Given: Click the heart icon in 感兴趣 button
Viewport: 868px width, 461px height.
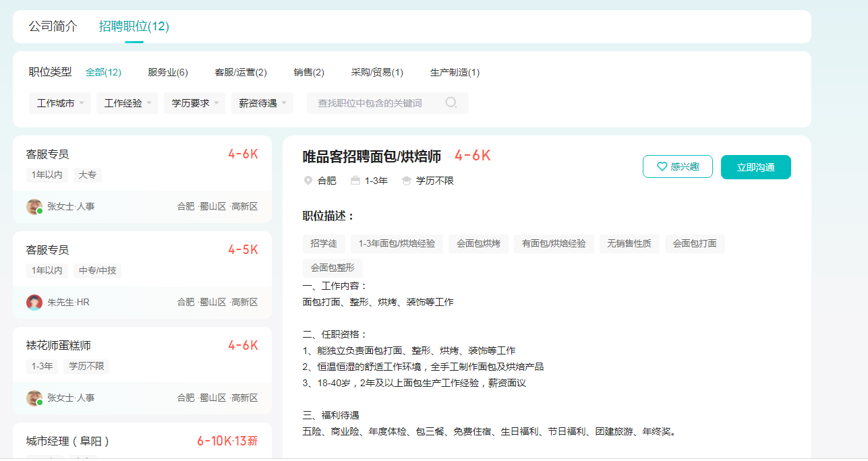Looking at the screenshot, I should click(662, 166).
